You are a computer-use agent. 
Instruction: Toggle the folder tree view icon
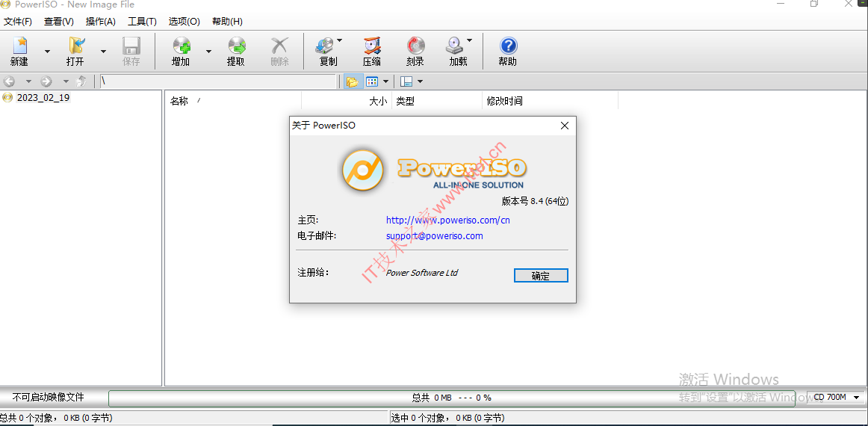(x=352, y=81)
